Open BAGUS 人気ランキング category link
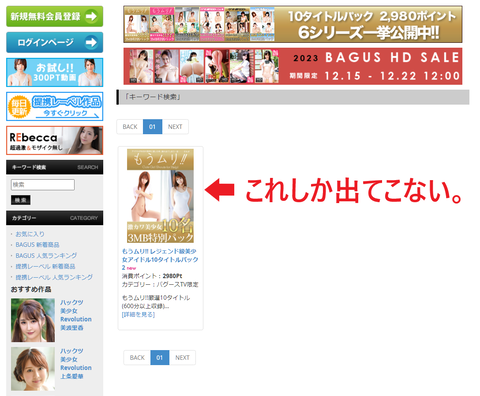 (x=46, y=255)
